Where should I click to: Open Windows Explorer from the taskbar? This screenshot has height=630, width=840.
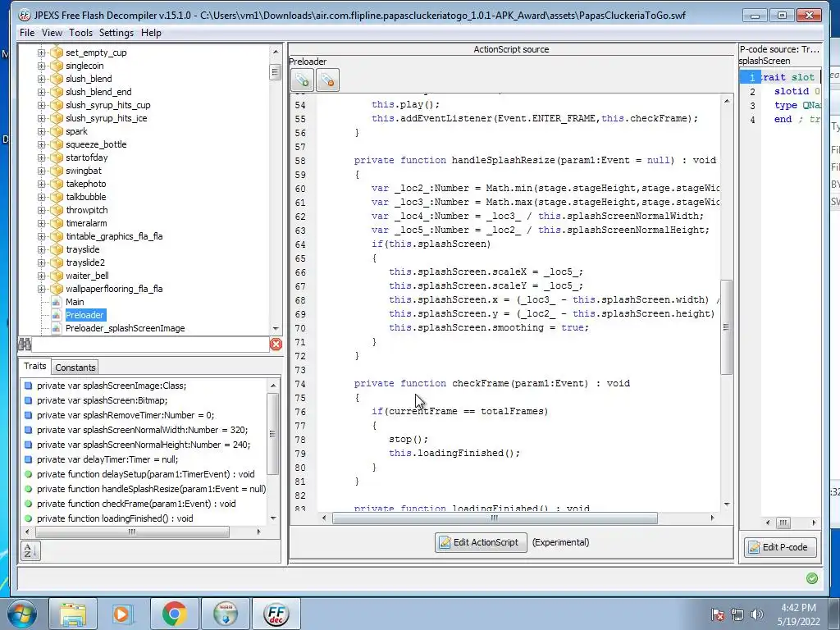click(x=73, y=614)
